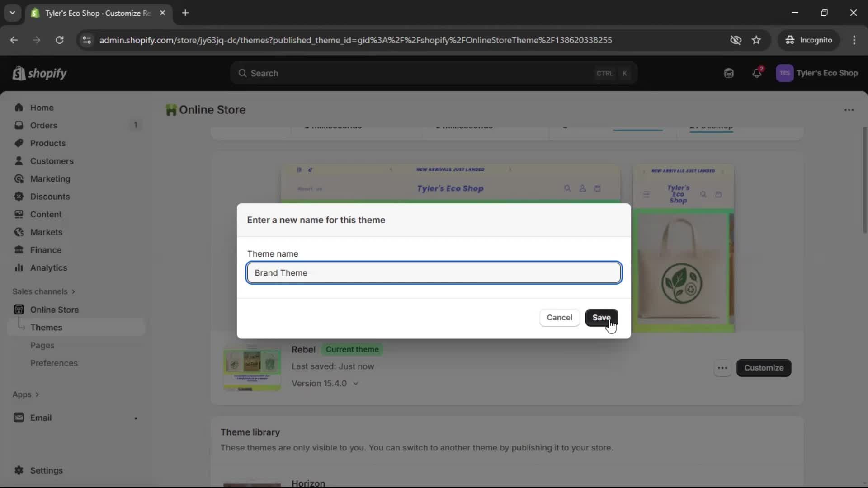Open Finance in the sidebar
868x488 pixels.
point(45,249)
